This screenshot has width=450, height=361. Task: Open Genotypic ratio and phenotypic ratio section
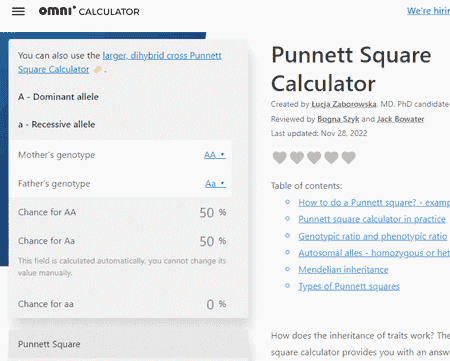tap(373, 236)
